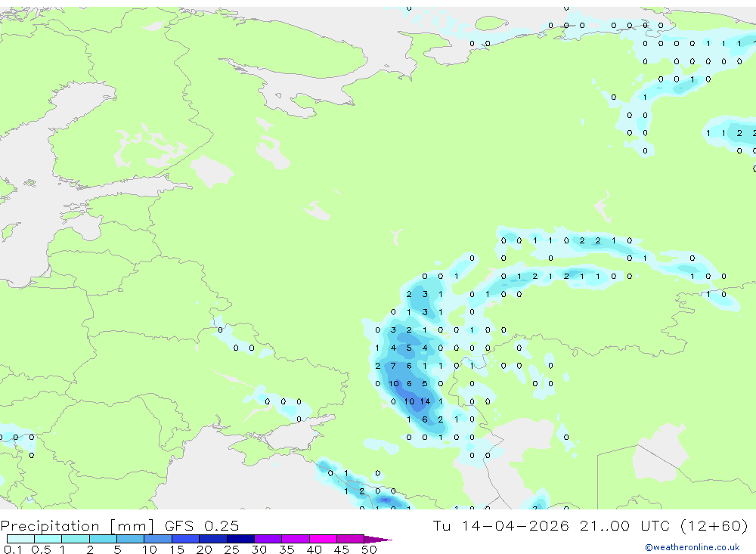Click the '(12+60)' forecast run label

pyautogui.click(x=714, y=525)
